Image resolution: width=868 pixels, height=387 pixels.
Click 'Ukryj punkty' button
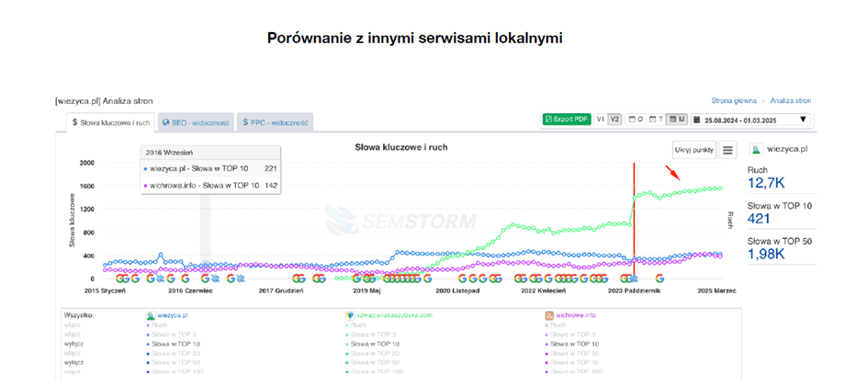pyautogui.click(x=694, y=150)
